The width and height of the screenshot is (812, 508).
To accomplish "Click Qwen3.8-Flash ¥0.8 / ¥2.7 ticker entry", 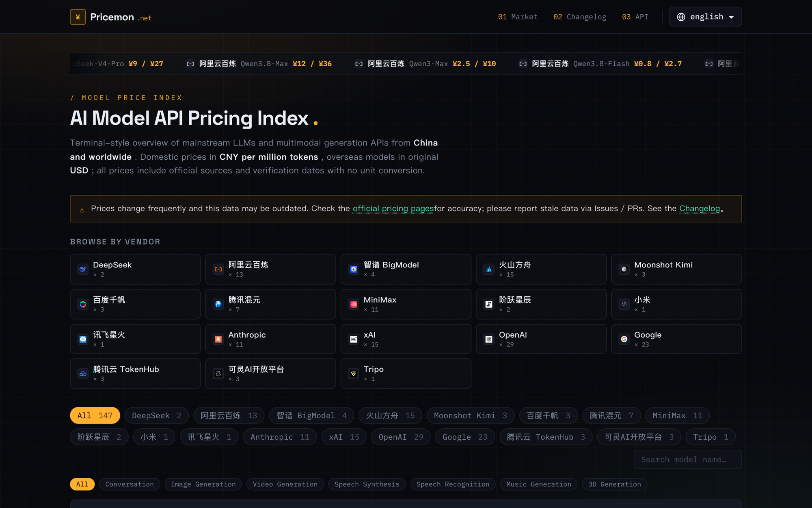I will 600,64.
